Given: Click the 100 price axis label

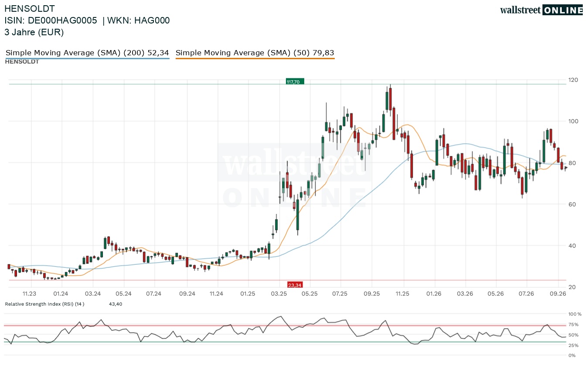Looking at the screenshot, I should pyautogui.click(x=573, y=121).
